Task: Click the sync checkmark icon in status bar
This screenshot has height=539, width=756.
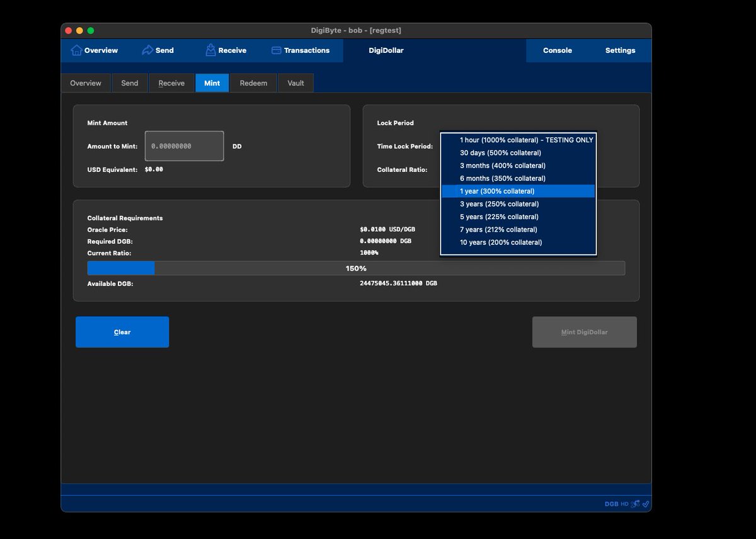Action: pos(646,504)
